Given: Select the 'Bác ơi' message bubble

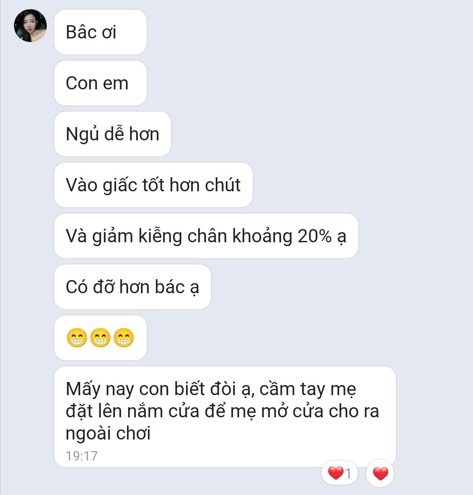Looking at the screenshot, I should (x=100, y=32).
